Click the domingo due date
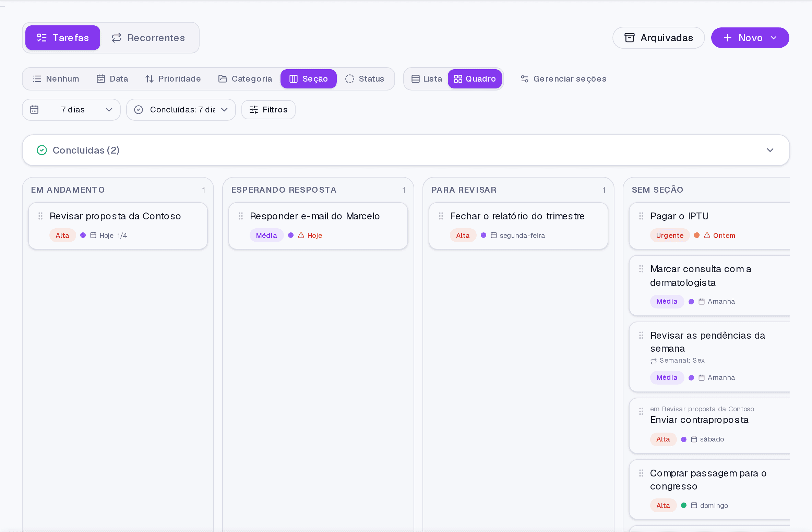This screenshot has height=532, width=812. (x=714, y=506)
